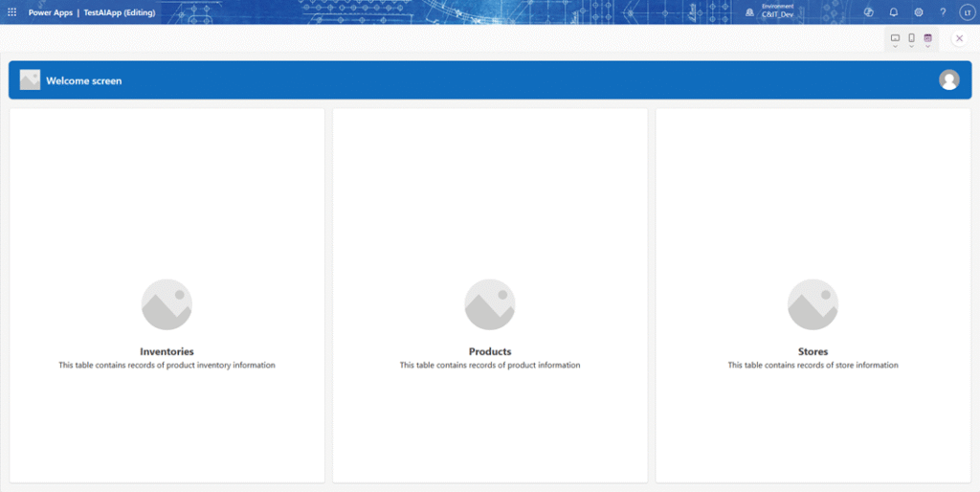
Task: Click the Stores placeholder image
Action: click(813, 304)
